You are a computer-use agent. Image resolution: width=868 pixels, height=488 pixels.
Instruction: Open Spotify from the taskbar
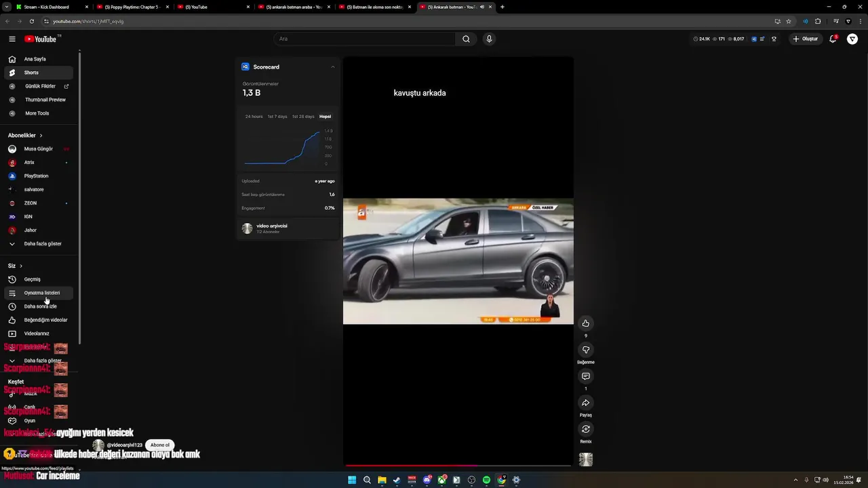[x=486, y=480]
